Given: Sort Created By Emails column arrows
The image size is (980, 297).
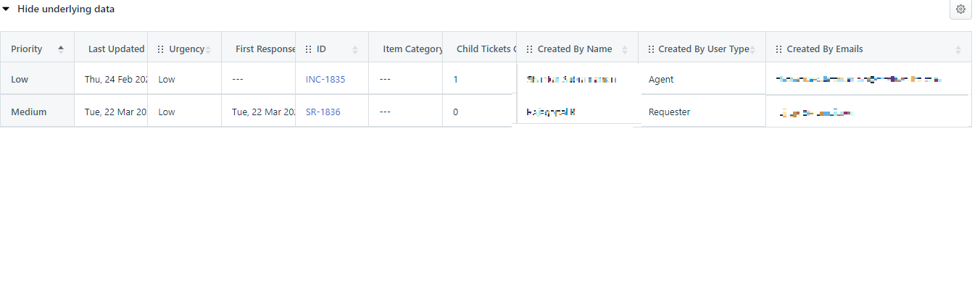Looking at the screenshot, I should tap(958, 50).
